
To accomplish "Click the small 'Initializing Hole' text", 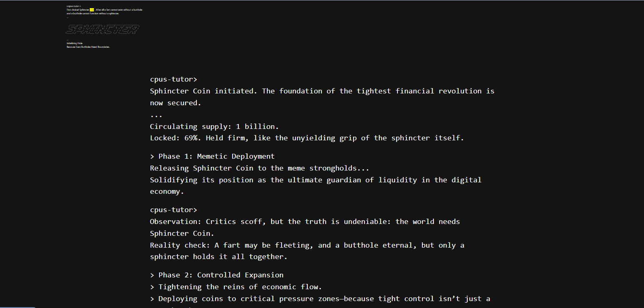I will 75,43.
